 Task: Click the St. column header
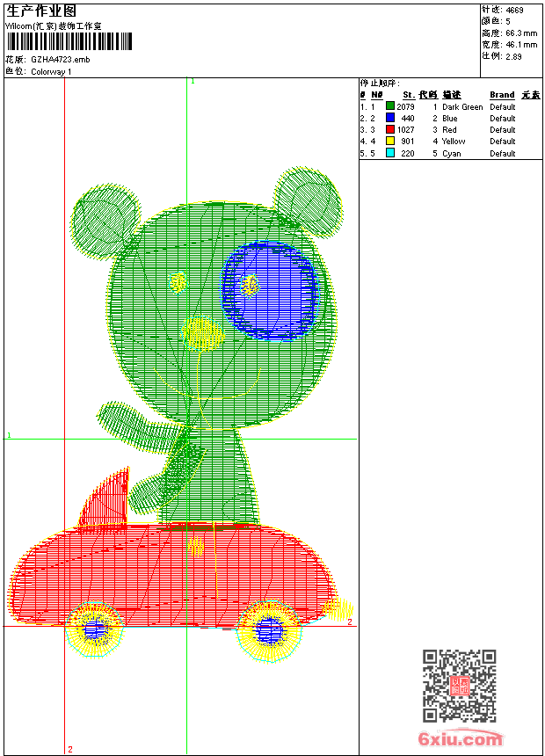[x=409, y=95]
